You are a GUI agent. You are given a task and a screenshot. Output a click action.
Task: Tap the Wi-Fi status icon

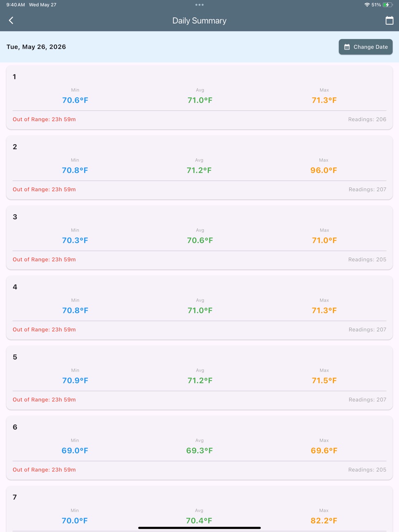click(367, 5)
